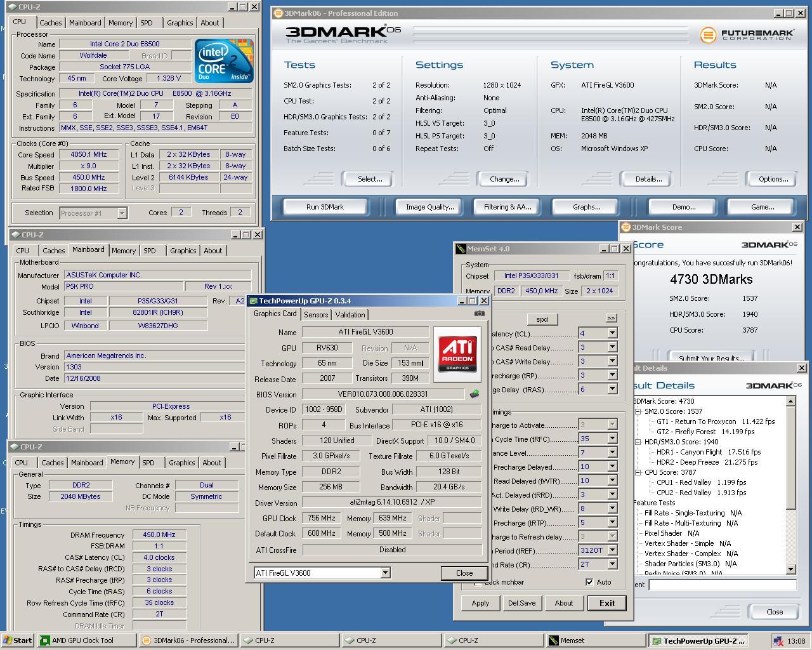Click Result Details vertical scrollbar down arrow
The width and height of the screenshot is (812, 650).
[x=790, y=569]
